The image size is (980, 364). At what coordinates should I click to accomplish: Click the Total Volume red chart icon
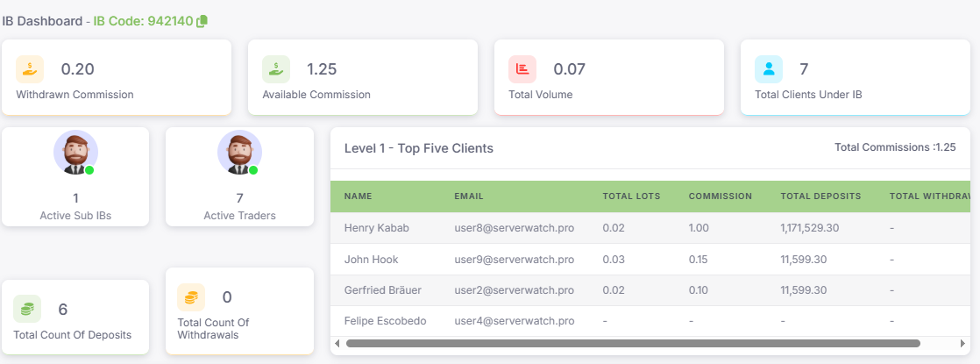tap(522, 68)
